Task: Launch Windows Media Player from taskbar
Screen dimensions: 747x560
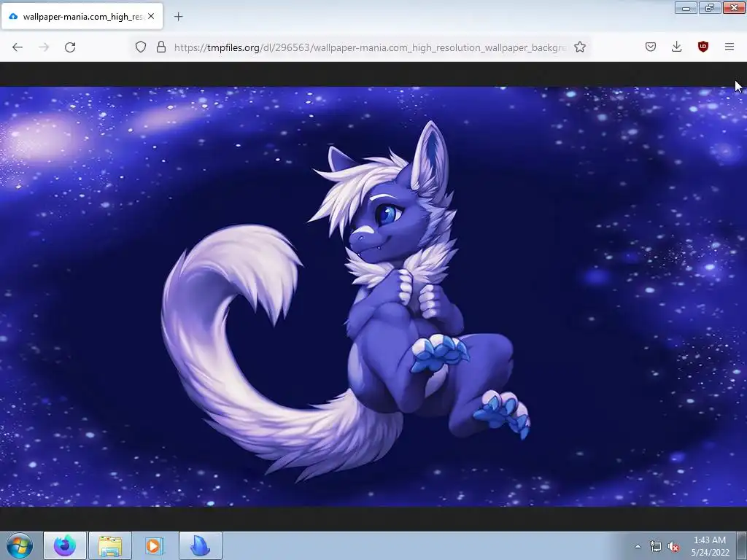Action: (x=155, y=545)
